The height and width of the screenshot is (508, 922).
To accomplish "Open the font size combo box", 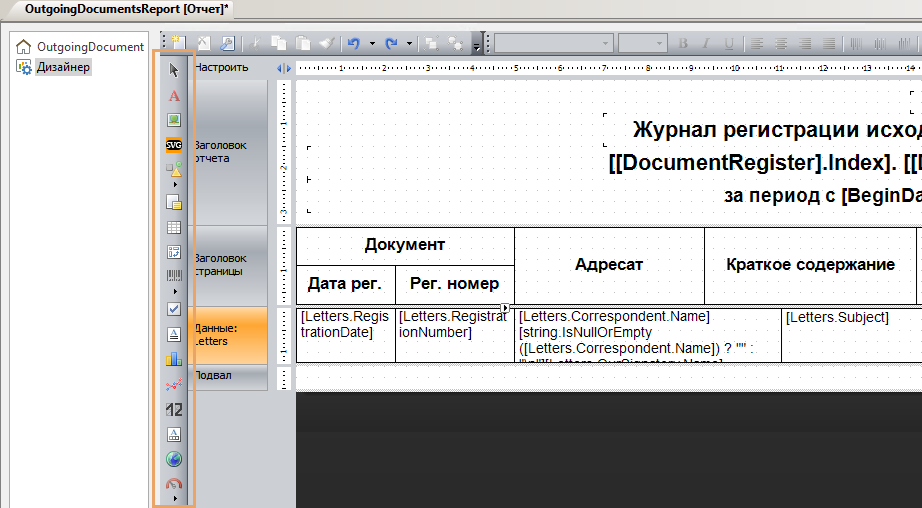I will tap(642, 44).
